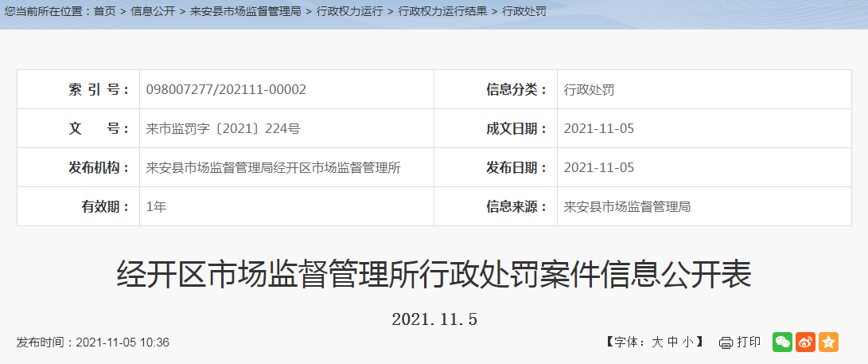Open 来安县市场监督管理局 breadcrumb link
This screenshot has width=868, height=364.
point(245,11)
